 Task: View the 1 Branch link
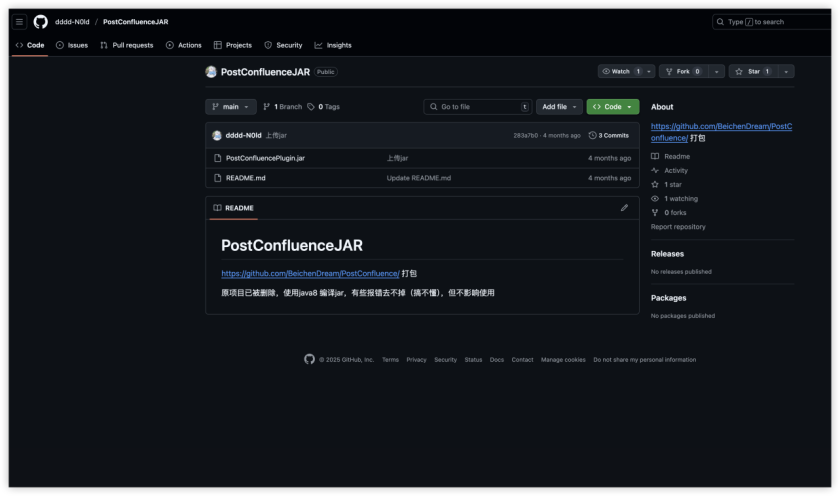pos(283,107)
